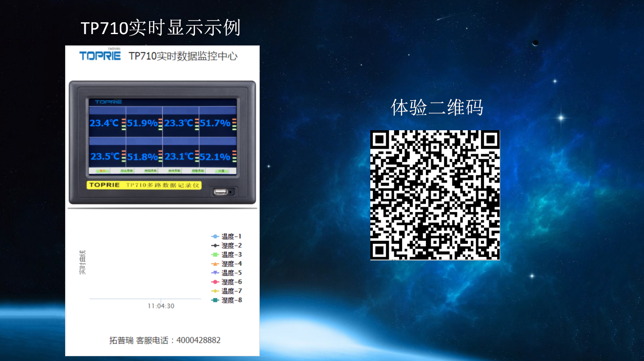Click the customer service phone number 4000428882
The height and width of the screenshot is (361, 644).
pos(198,340)
